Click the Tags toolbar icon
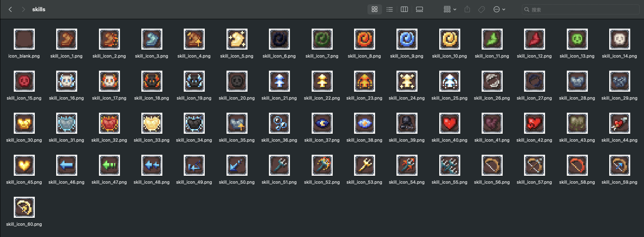The image size is (644, 237). (x=481, y=9)
